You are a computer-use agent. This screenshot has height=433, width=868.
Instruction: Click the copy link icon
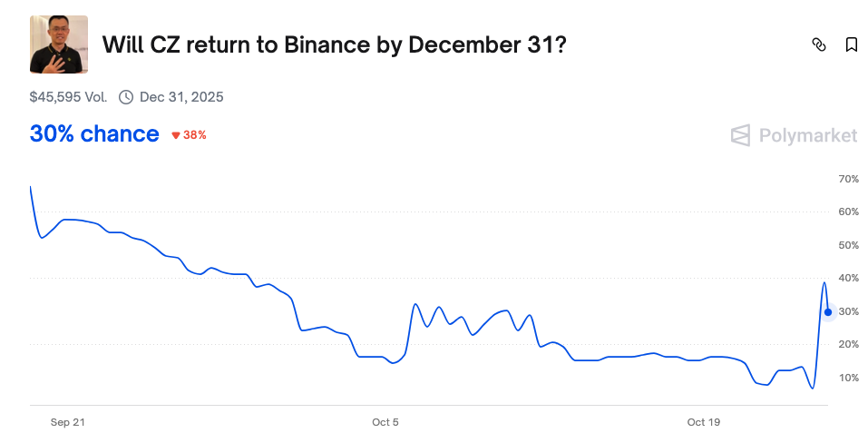818,44
